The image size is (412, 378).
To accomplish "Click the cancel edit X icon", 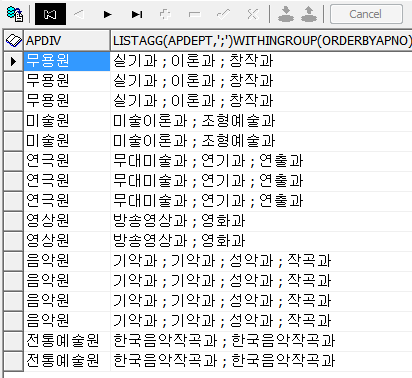I will pos(252,14).
